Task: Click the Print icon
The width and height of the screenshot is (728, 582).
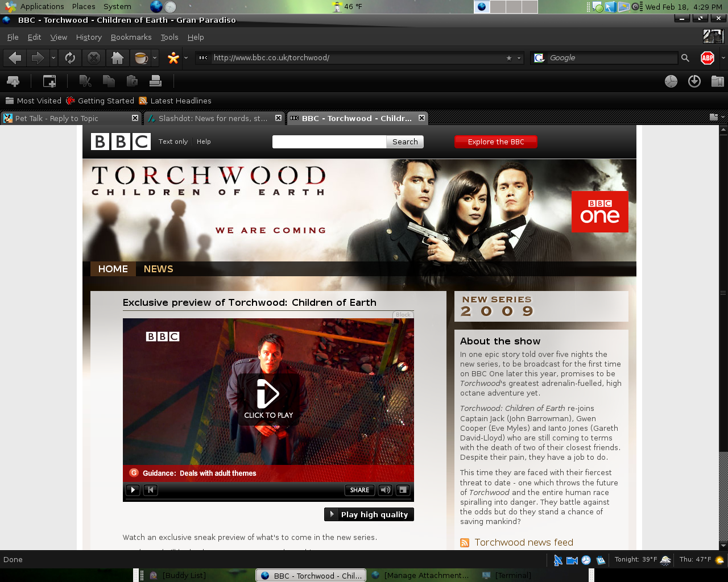Action: tap(155, 81)
